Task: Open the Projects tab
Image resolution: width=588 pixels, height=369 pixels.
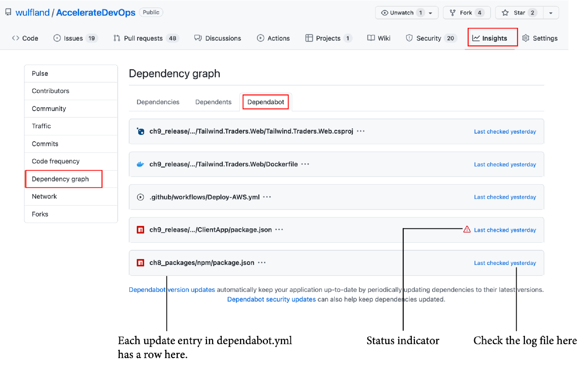Action: [329, 38]
